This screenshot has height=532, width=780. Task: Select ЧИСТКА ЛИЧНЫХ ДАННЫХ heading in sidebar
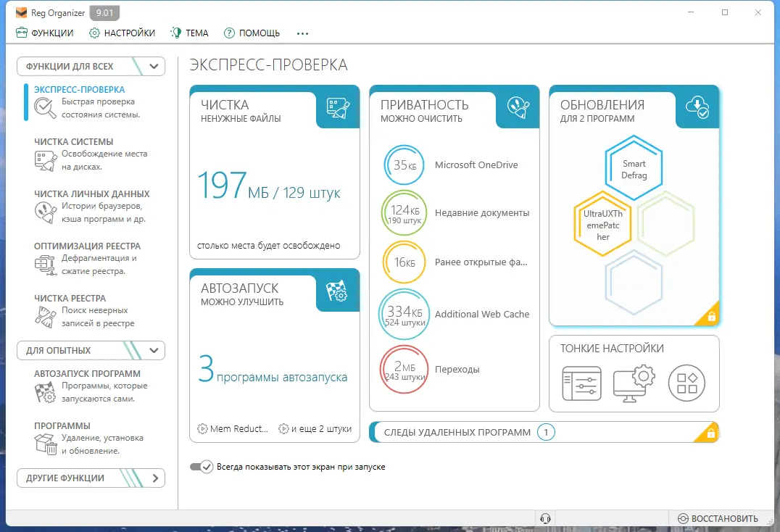pos(91,194)
